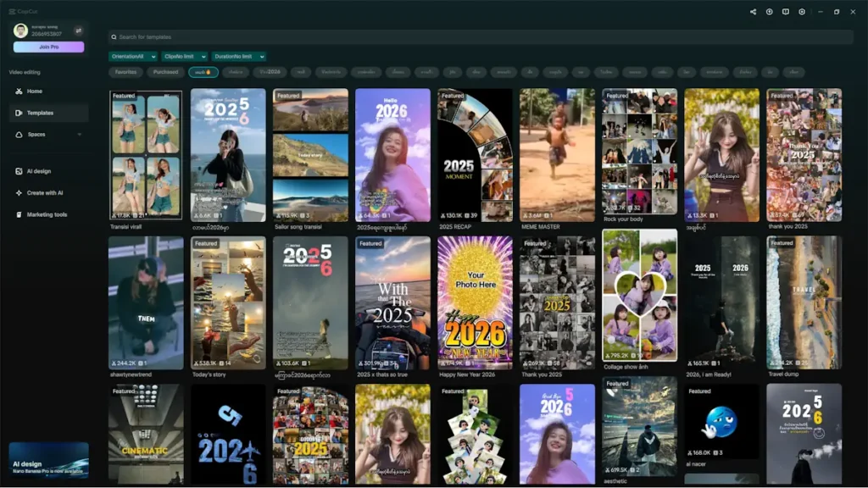Click the Join Pro button
The height and width of the screenshot is (488, 868).
click(x=48, y=47)
